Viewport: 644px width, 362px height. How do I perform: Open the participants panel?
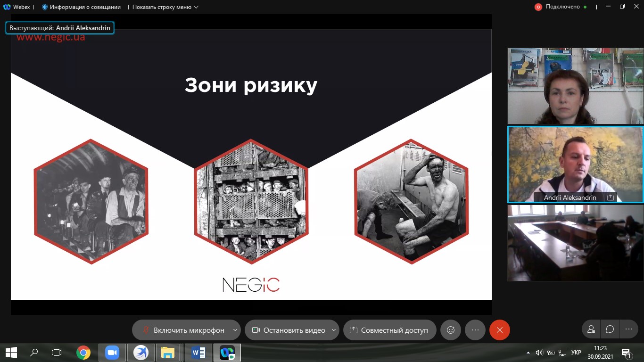(x=591, y=329)
